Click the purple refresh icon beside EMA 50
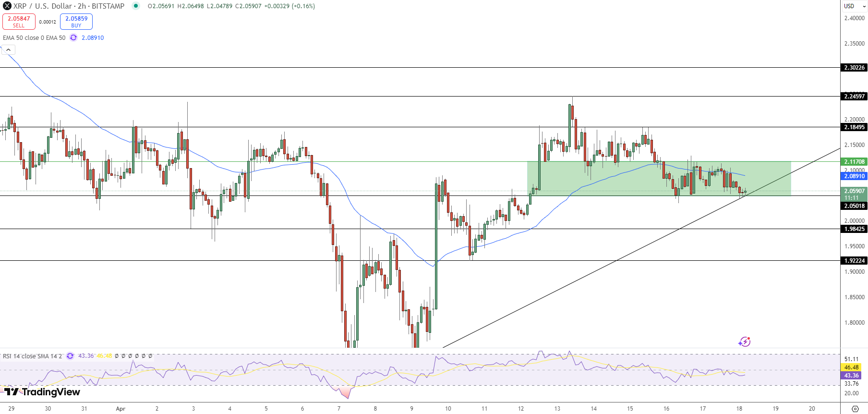 pos(73,38)
